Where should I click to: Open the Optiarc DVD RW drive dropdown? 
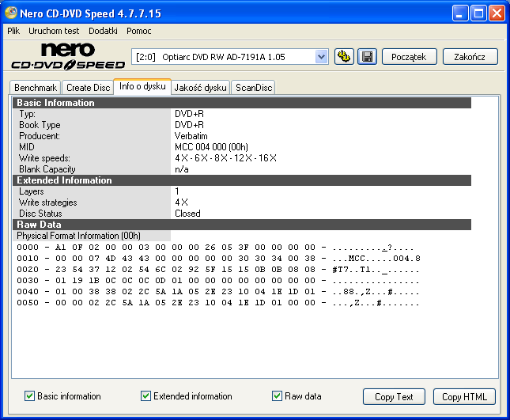[x=321, y=57]
